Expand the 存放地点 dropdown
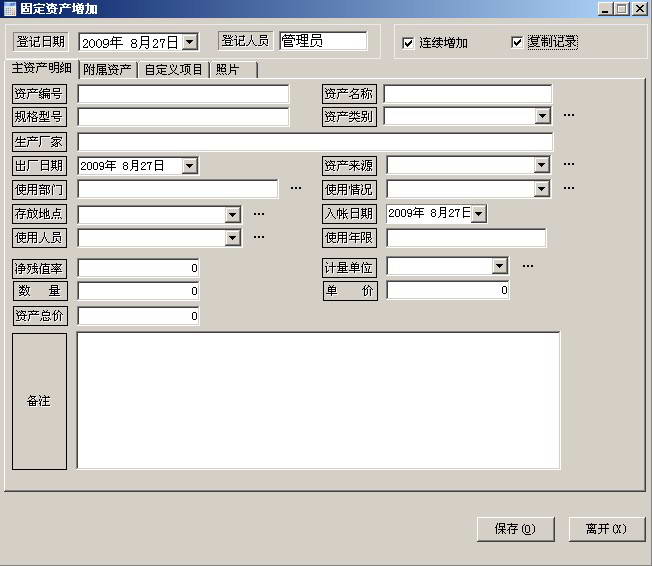 pos(232,215)
